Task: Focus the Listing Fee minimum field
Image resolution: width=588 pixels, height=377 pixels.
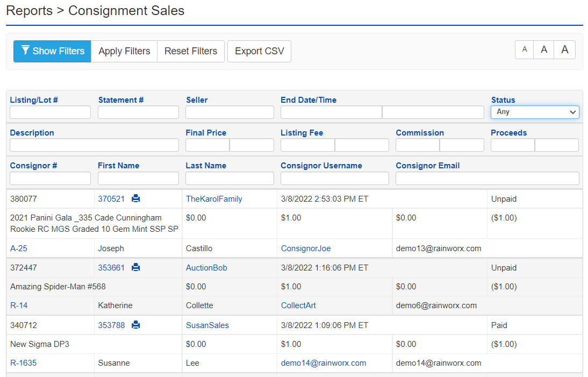Action: [x=308, y=145]
